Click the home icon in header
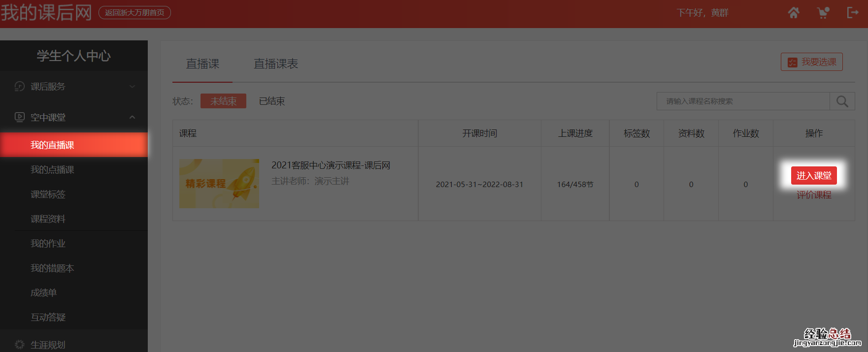Screen dimensions: 868x352 (x=793, y=13)
